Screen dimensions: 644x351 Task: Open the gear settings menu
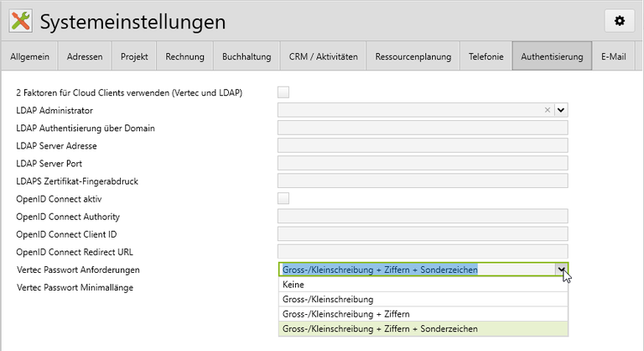(620, 21)
